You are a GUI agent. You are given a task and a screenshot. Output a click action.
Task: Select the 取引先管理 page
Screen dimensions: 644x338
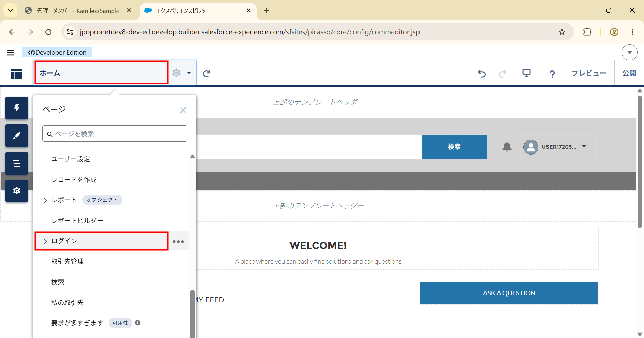click(x=67, y=261)
